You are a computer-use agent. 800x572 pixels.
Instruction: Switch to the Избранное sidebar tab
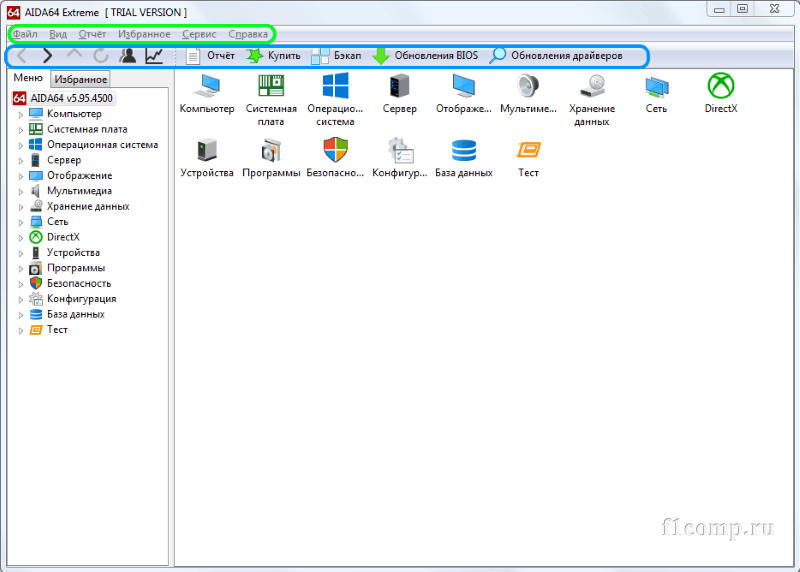[x=81, y=79]
